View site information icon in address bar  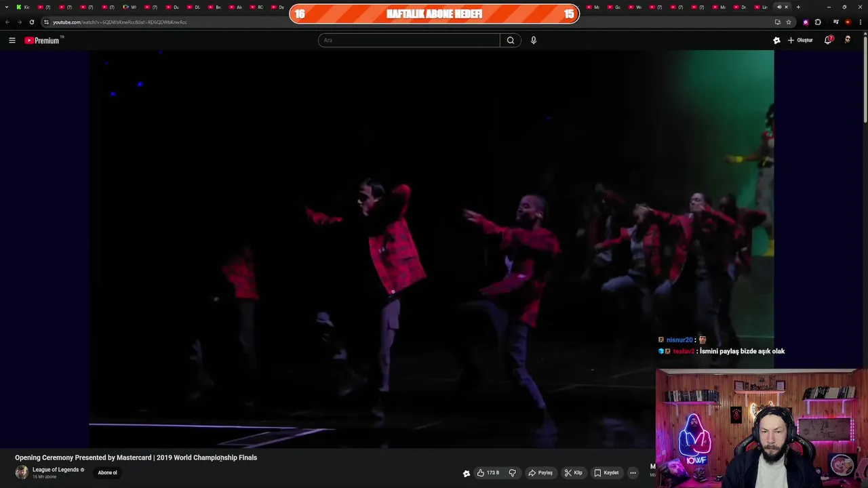pyautogui.click(x=46, y=22)
